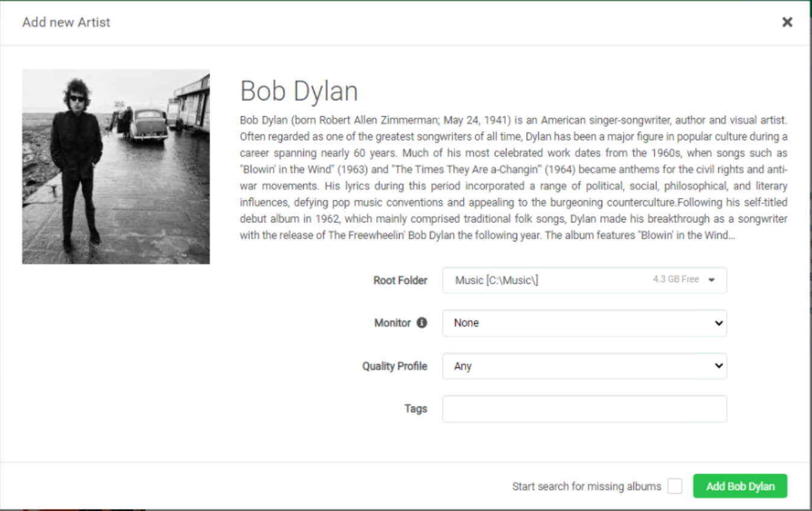The width and height of the screenshot is (812, 511).
Task: Click the "Start search for missing albums" label
Action: 587,486
